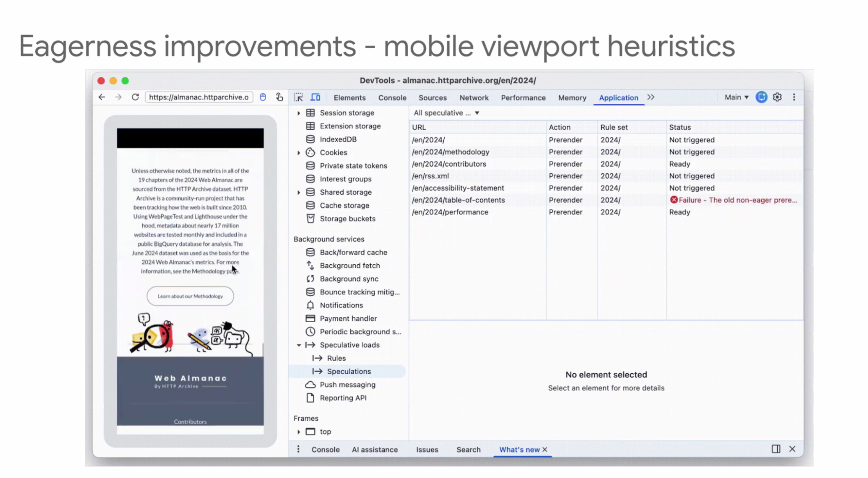Toggle the device toolbar icon
868x478 pixels.
pyautogui.click(x=316, y=97)
